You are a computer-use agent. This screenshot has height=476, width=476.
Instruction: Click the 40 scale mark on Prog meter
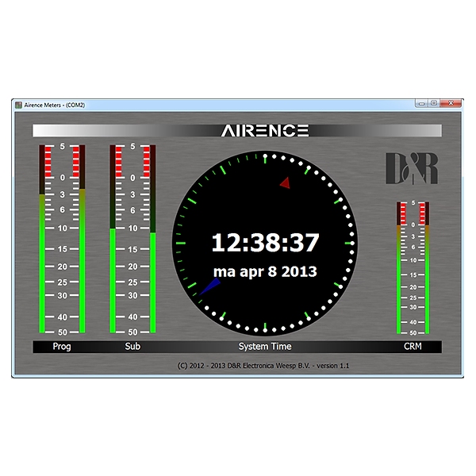[62, 317]
